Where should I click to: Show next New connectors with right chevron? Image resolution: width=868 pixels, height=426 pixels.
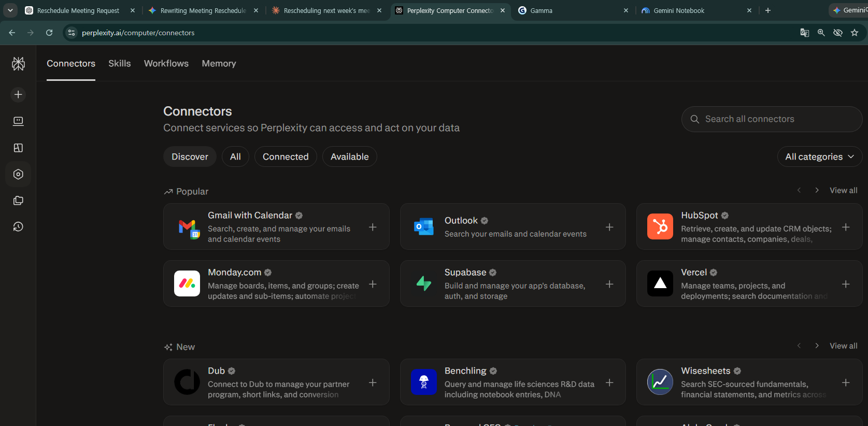click(x=817, y=346)
